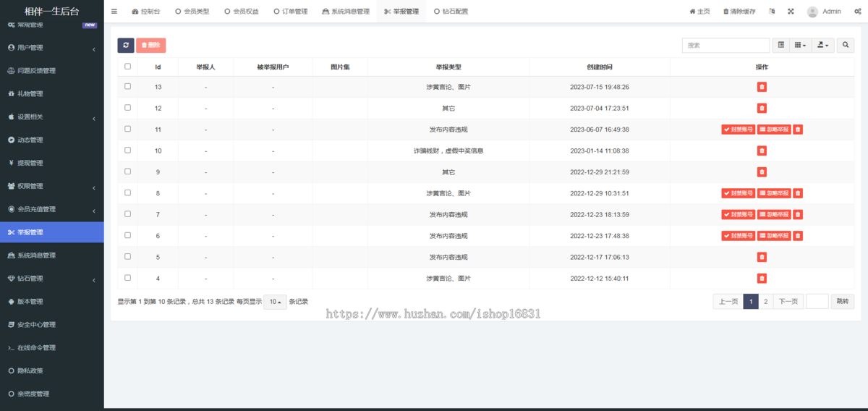Expand 钻石管理 sidebar menu
The image size is (868, 411).
pyautogui.click(x=52, y=279)
